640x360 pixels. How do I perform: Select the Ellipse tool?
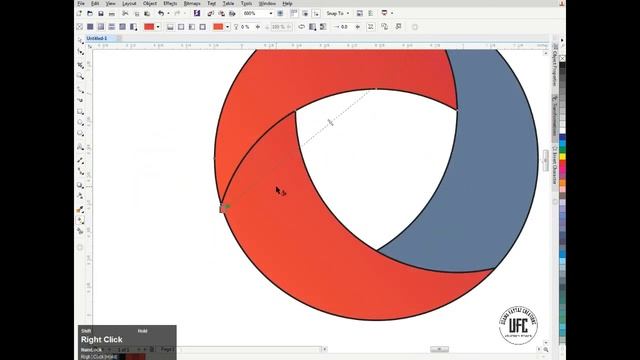(80, 122)
